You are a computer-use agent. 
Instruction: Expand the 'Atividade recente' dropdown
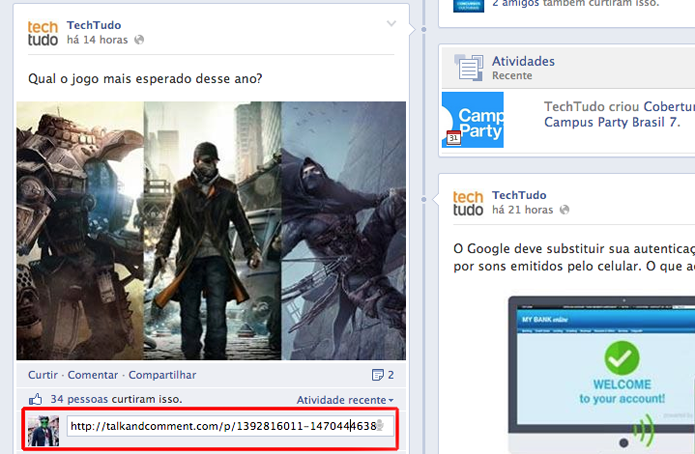[x=345, y=400]
